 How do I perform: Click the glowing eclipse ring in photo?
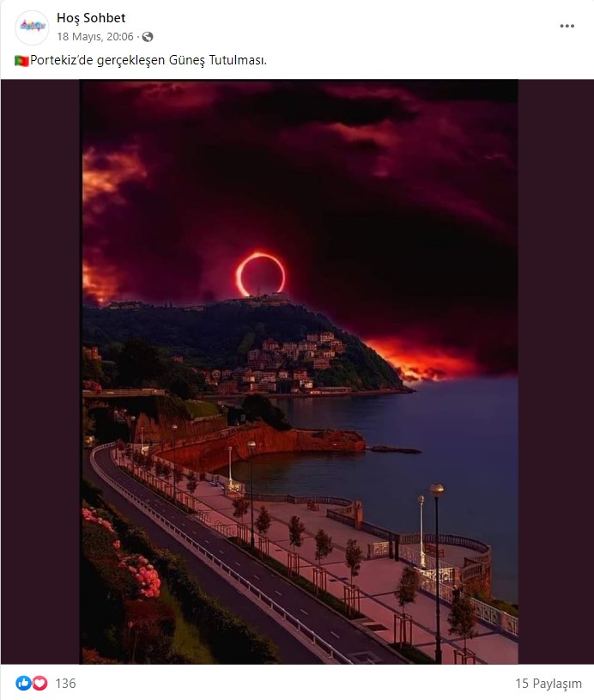click(261, 275)
